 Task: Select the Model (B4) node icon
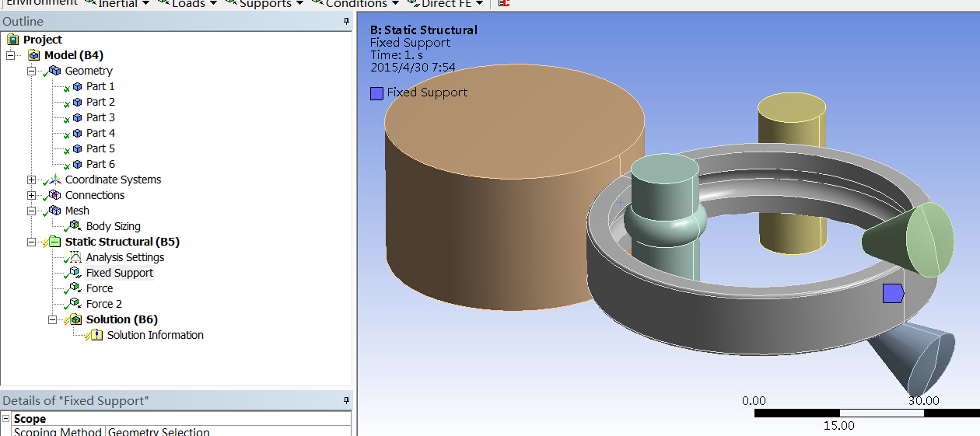click(x=33, y=55)
